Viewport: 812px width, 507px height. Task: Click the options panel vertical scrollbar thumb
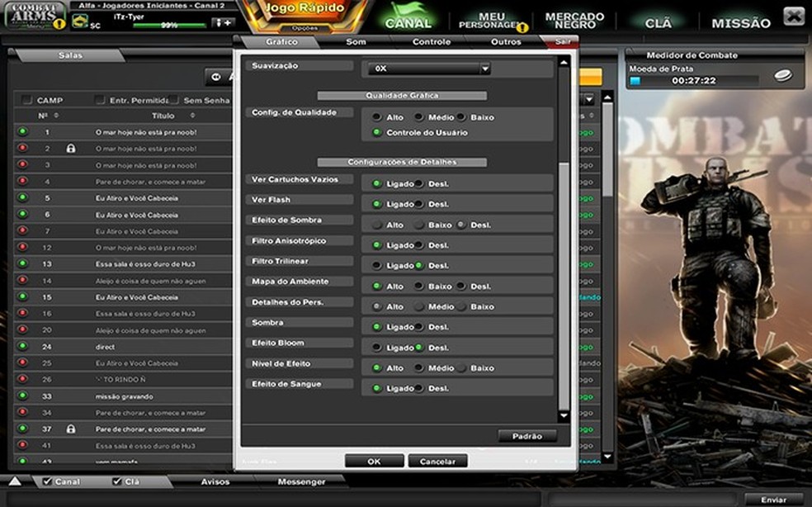(564, 287)
